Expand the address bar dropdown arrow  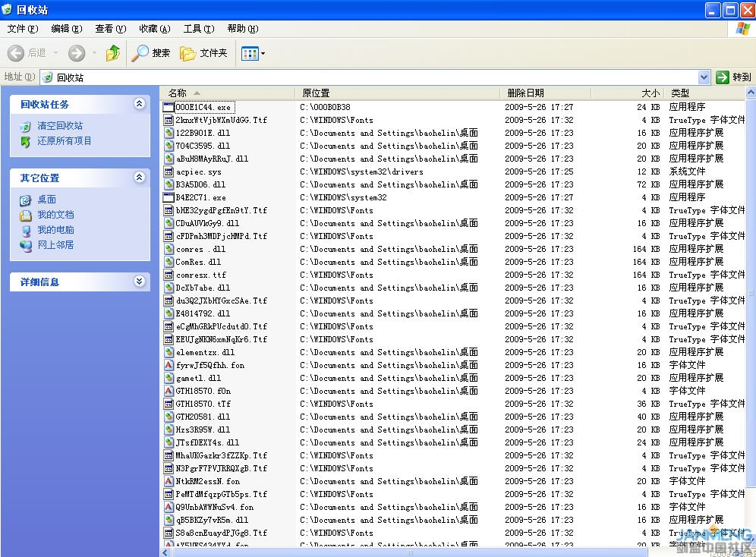point(704,77)
